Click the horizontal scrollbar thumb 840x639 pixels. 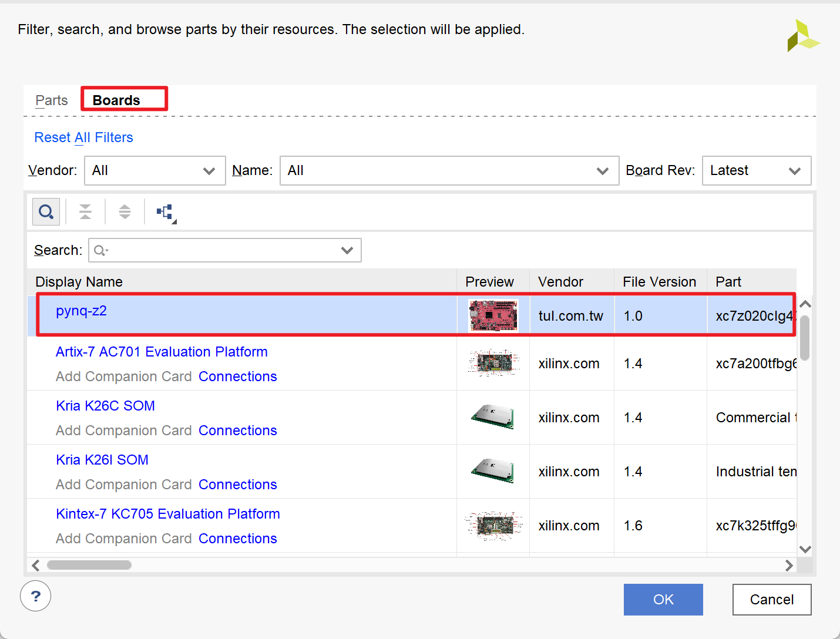pos(89,565)
